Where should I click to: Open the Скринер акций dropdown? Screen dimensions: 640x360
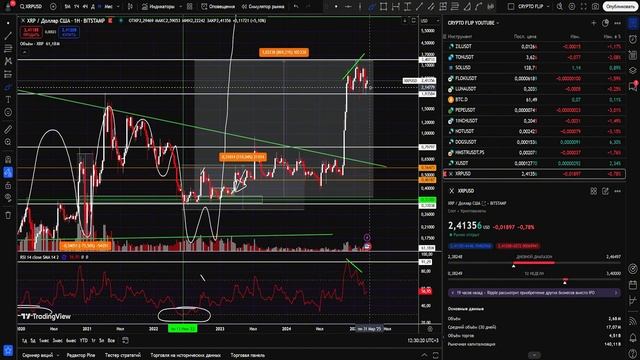40,355
